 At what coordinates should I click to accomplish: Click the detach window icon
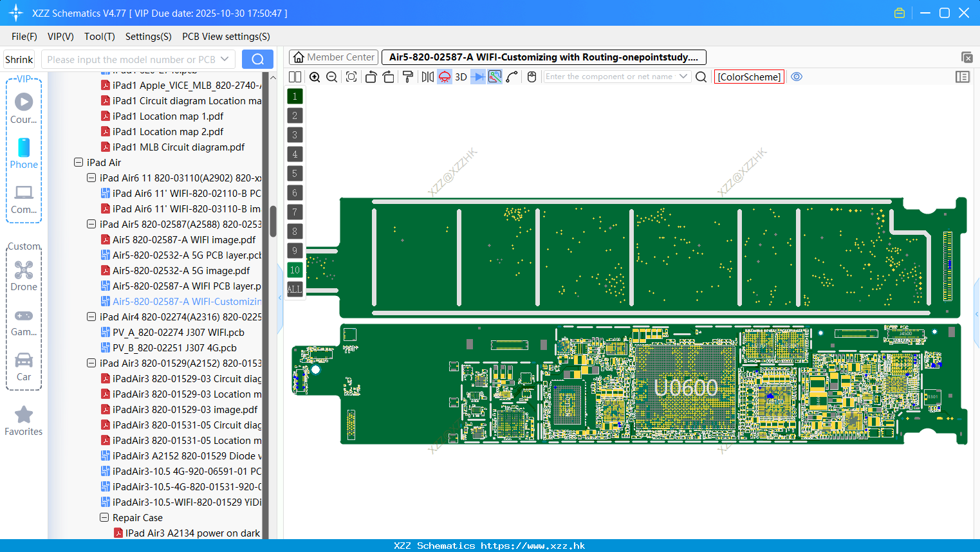pyautogui.click(x=966, y=57)
